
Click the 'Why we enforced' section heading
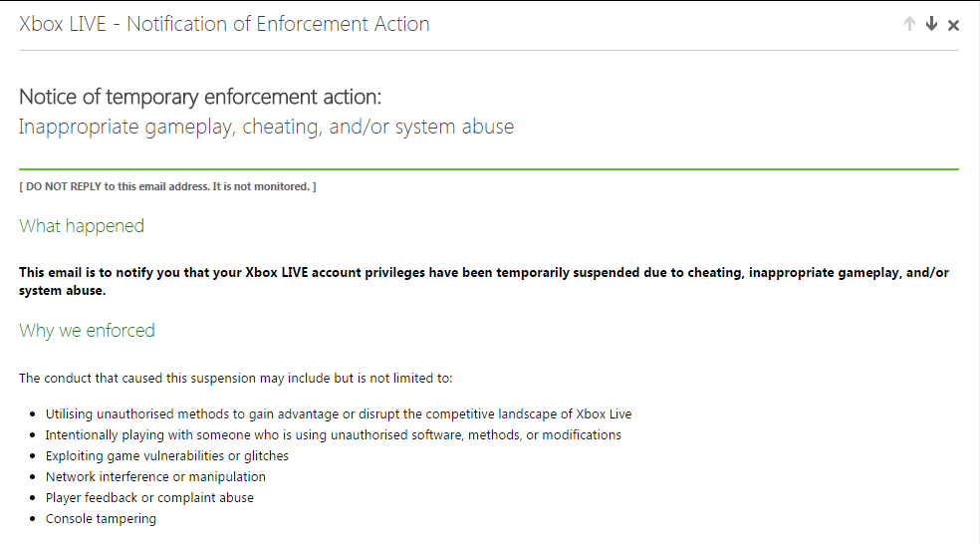pyautogui.click(x=87, y=331)
